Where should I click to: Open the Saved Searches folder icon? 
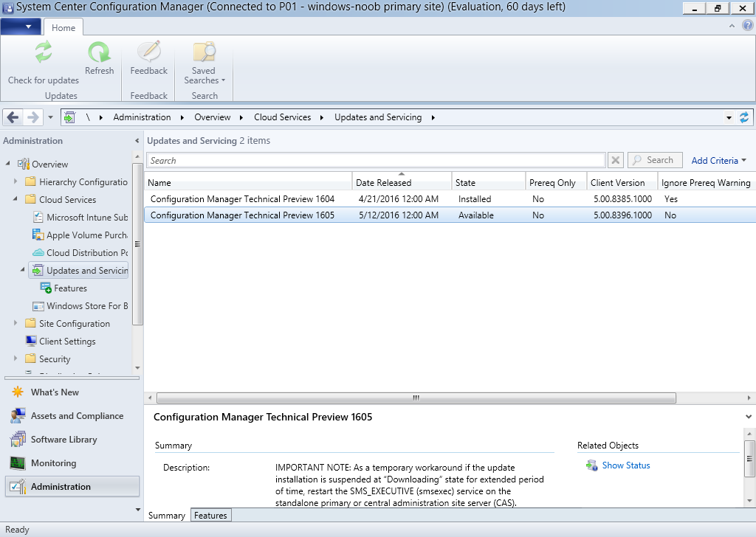204,52
